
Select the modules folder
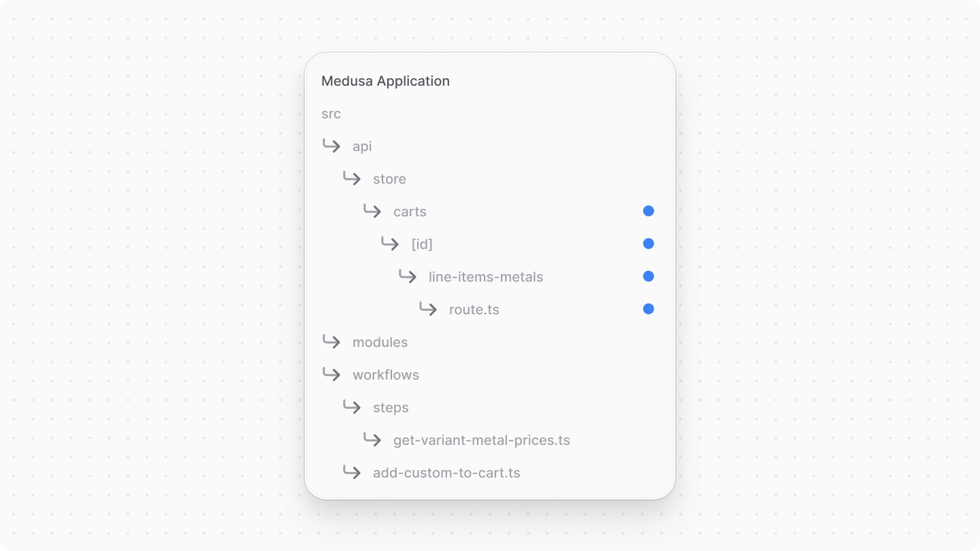380,342
